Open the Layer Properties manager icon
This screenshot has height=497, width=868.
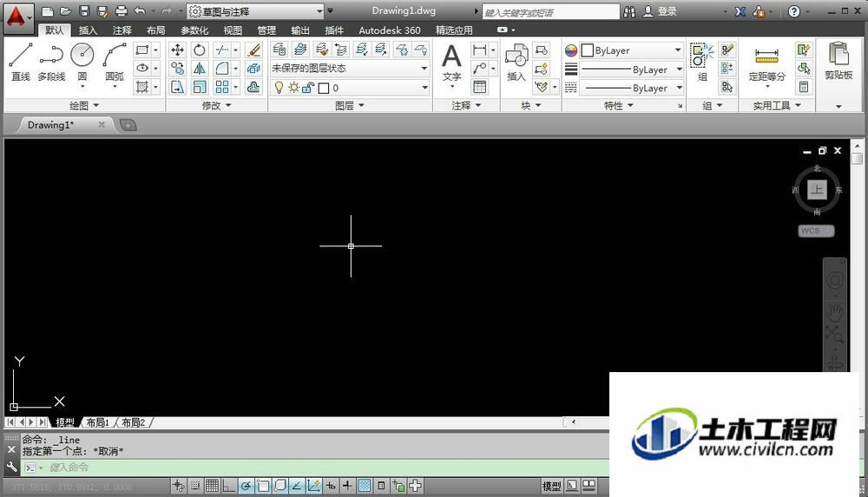[x=279, y=49]
